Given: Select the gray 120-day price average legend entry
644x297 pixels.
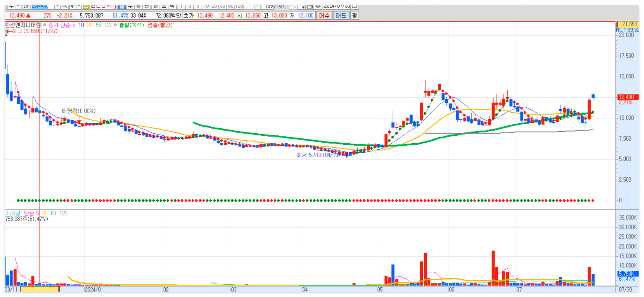Looking at the screenshot, I should tap(109, 25).
